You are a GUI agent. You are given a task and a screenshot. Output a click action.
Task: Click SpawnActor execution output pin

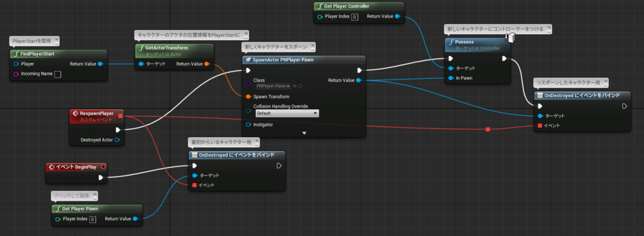tap(359, 70)
